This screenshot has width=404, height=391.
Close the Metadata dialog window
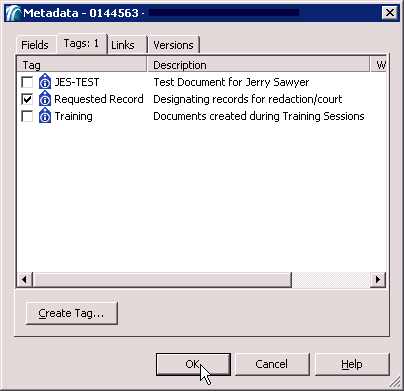(x=390, y=13)
